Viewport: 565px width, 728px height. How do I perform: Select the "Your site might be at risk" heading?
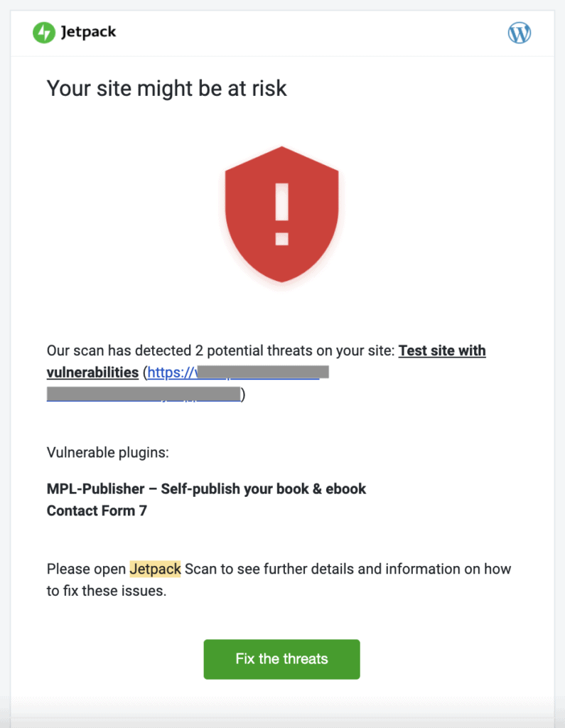pos(167,88)
